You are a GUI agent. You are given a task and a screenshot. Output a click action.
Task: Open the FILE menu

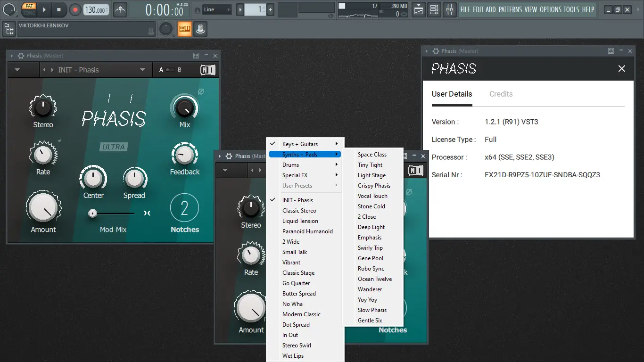coord(465,9)
